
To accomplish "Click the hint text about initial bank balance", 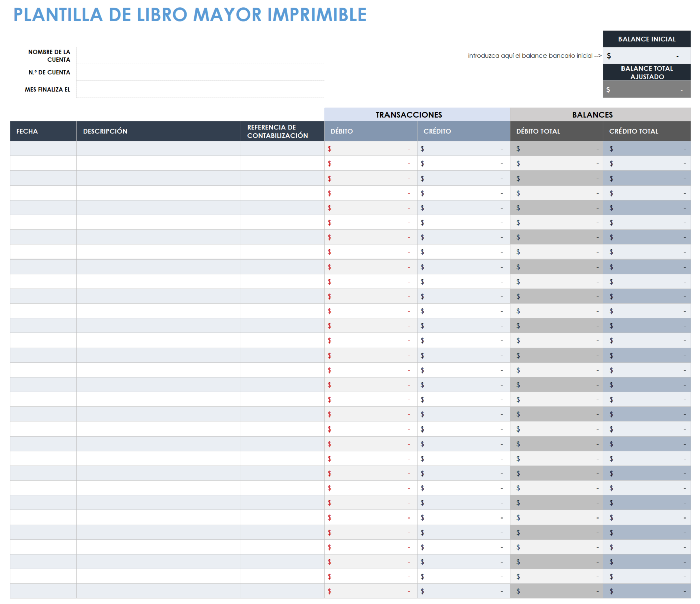I will (x=534, y=56).
